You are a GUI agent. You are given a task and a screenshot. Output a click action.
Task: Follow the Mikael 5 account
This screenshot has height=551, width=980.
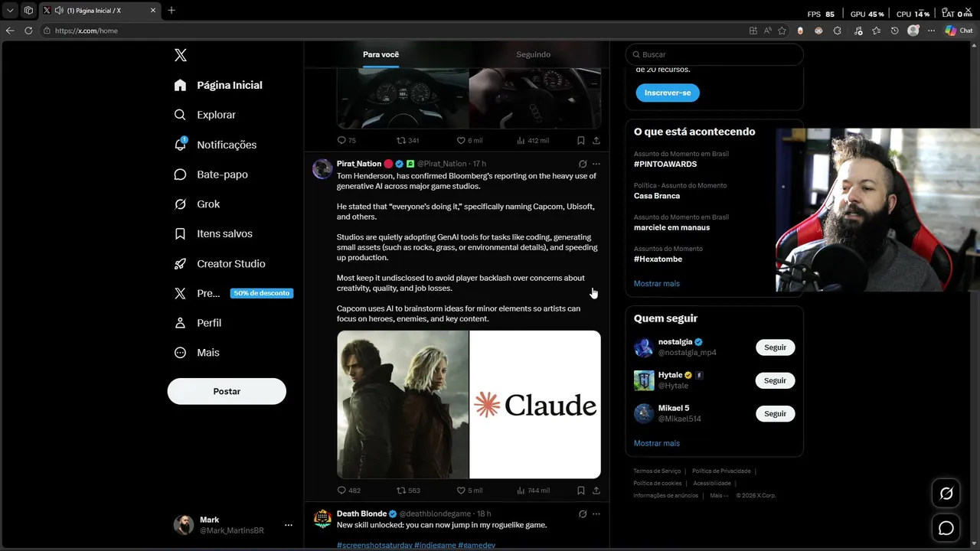[775, 413]
